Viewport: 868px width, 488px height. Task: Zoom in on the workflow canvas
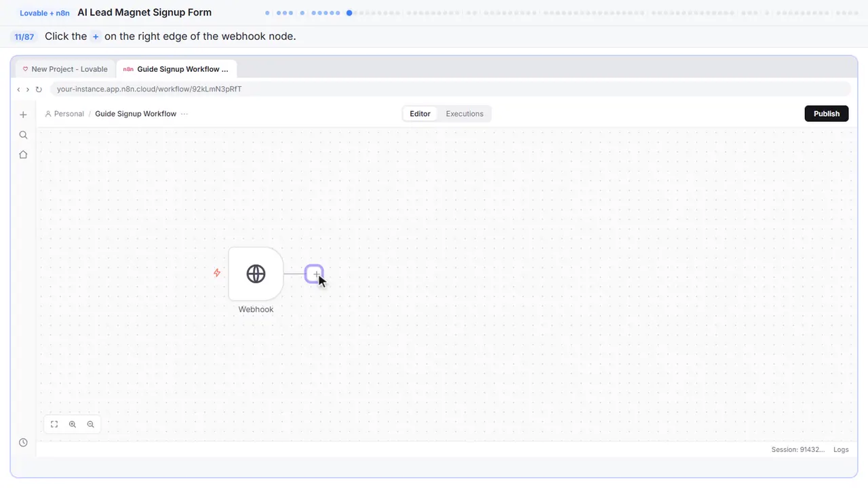pyautogui.click(x=73, y=424)
